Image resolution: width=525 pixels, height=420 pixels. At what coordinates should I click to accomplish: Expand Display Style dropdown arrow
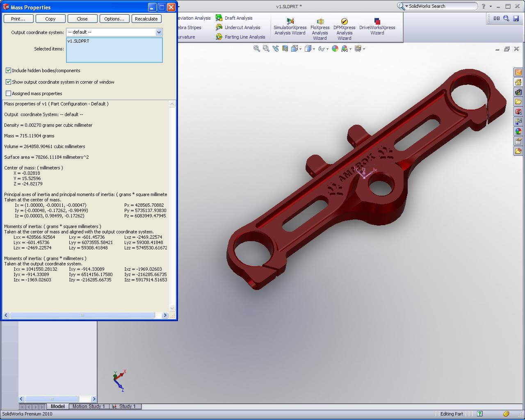314,49
